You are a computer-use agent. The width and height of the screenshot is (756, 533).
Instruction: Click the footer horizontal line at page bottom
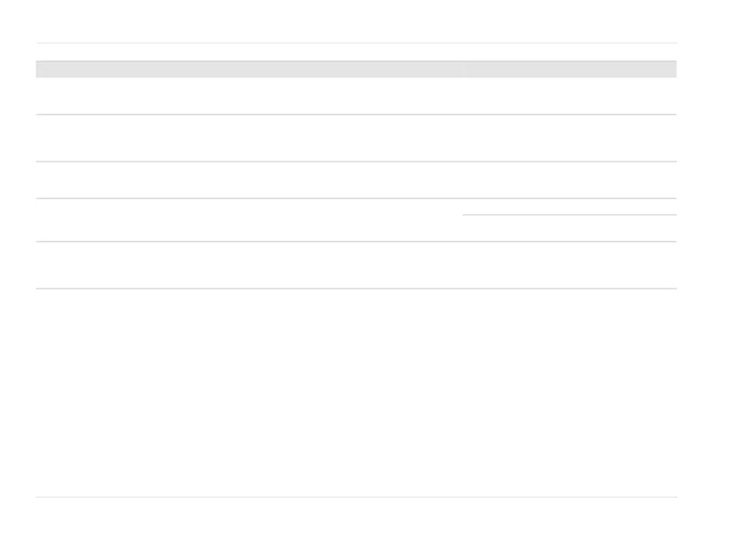pyautogui.click(x=355, y=497)
